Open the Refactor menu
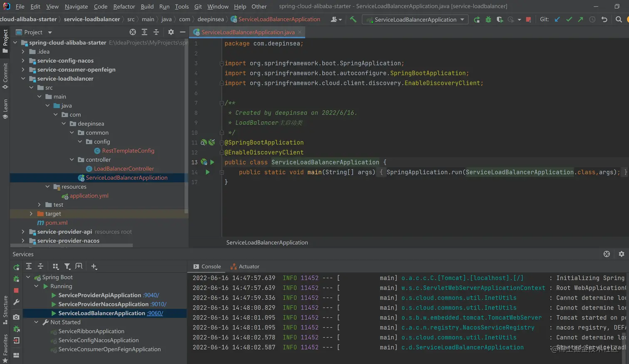The image size is (629, 364). point(124,6)
